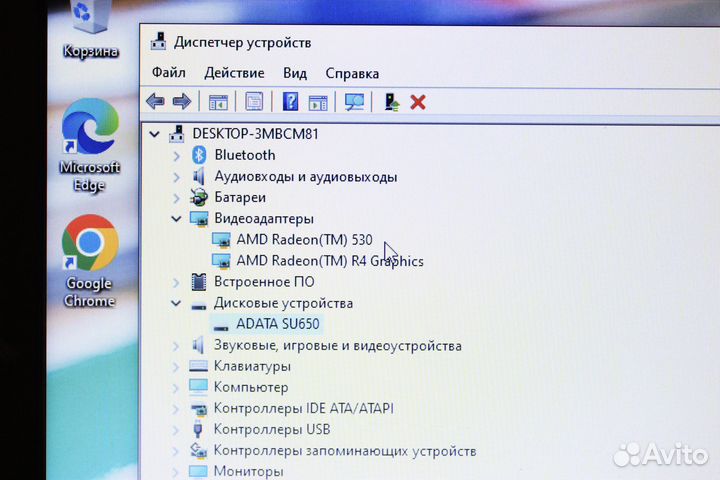Click the Контроллеры USB plug icon
The image size is (720, 480).
tap(197, 429)
